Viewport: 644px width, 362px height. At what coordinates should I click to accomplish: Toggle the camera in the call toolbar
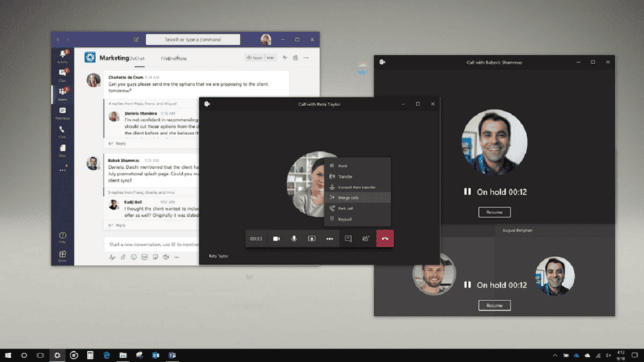(x=276, y=239)
